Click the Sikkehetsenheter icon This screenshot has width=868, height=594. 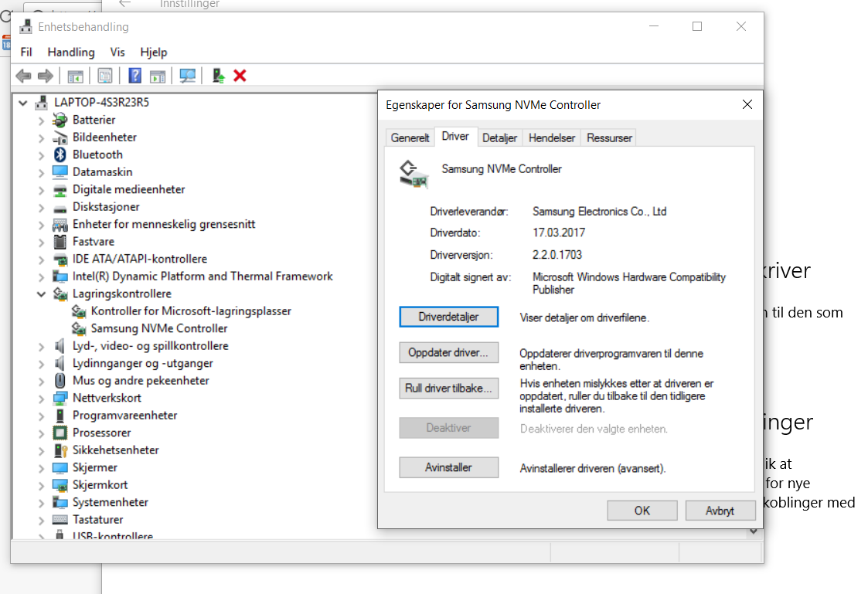point(60,450)
